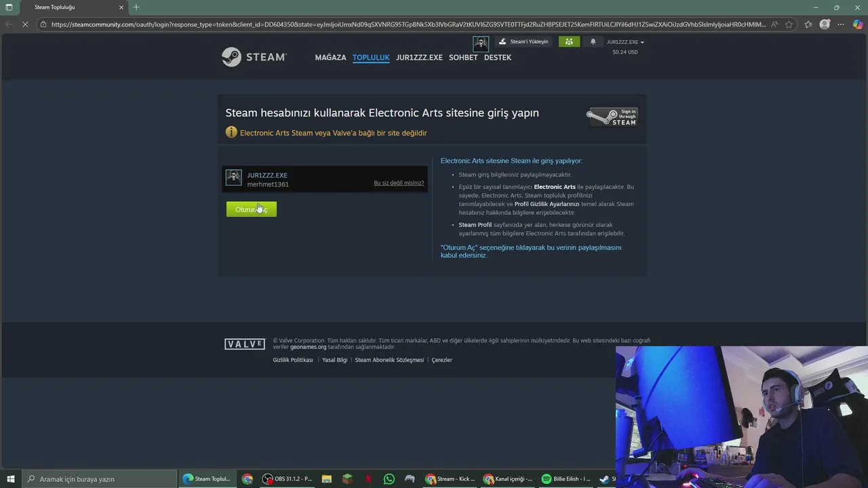Open the tab actions icon at top left
Image resolution: width=868 pixels, height=488 pixels.
[9, 7]
